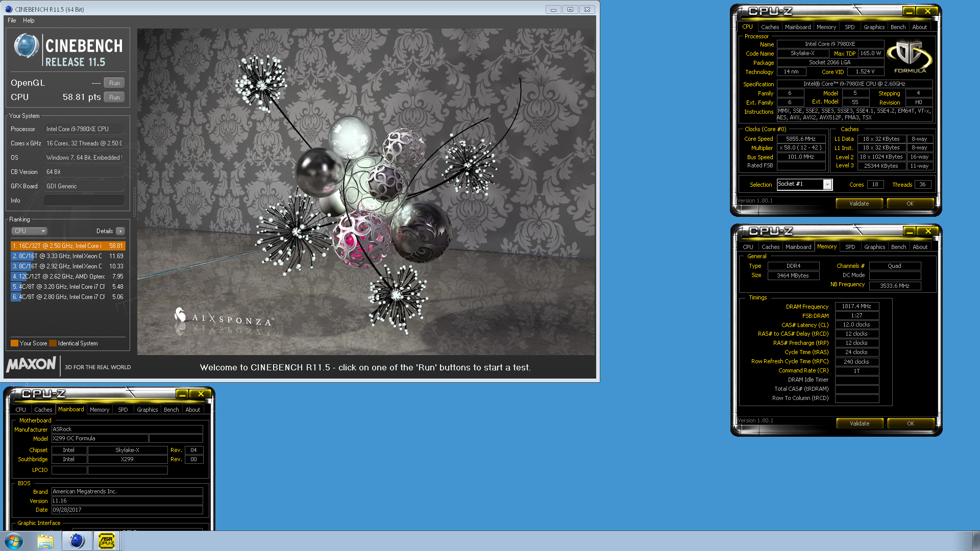Open Bench tab in Mainboard CPU-Z window
This screenshot has height=551, width=980.
pos(171,410)
